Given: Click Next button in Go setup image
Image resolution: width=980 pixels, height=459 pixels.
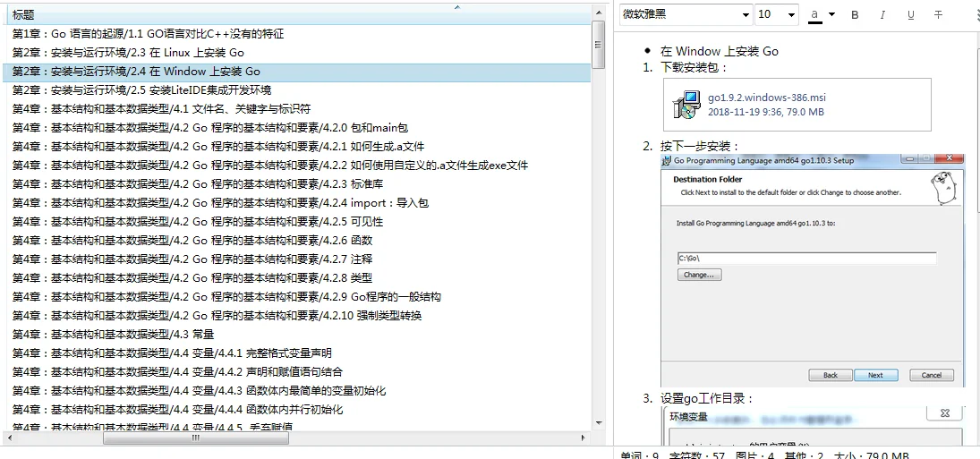Looking at the screenshot, I should click(x=875, y=375).
